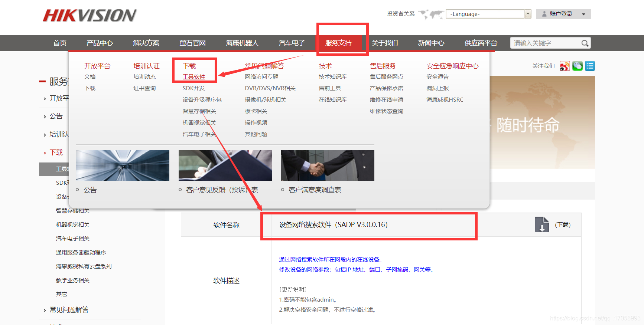Image resolution: width=644 pixels, height=325 pixels.
Task: Click 技术知识库 link
Action: (x=332, y=77)
